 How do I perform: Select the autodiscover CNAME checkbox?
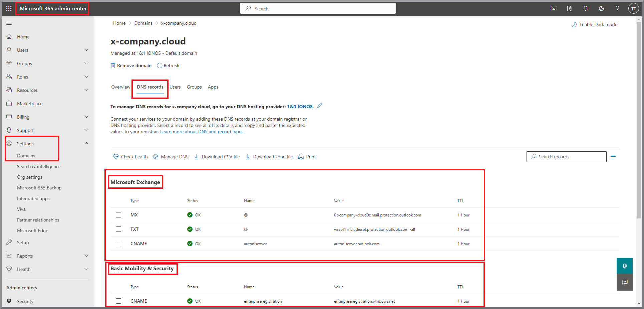pyautogui.click(x=118, y=244)
